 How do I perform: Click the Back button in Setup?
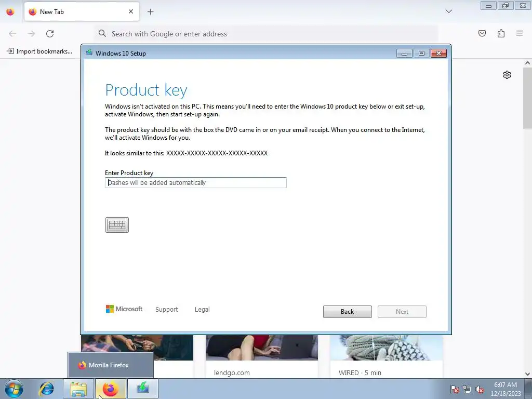pyautogui.click(x=348, y=312)
